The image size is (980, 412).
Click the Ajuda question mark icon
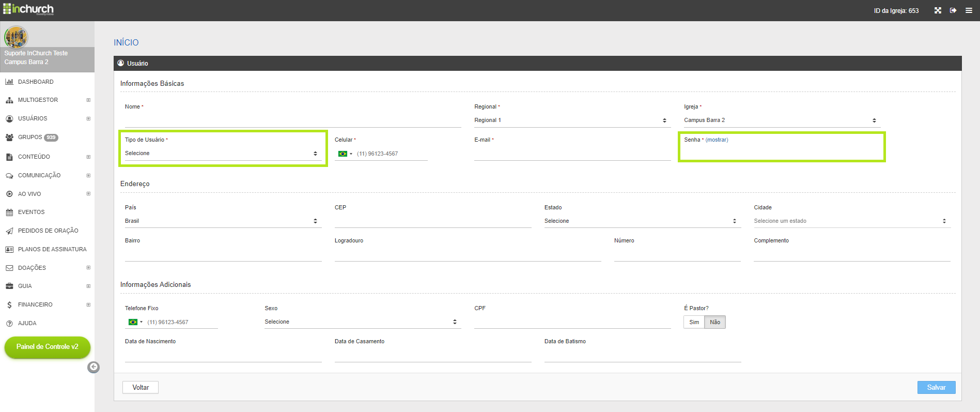[x=9, y=324]
